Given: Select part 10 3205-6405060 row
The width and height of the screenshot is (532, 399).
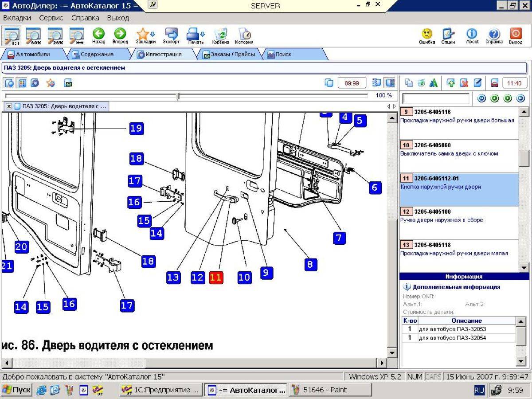Looking at the screenshot, I should click(459, 156).
